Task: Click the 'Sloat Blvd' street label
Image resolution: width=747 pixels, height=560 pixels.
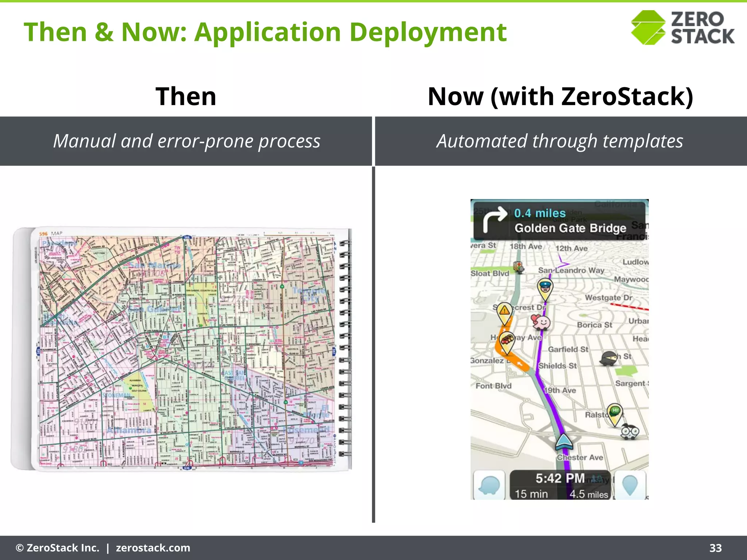Action: click(489, 273)
